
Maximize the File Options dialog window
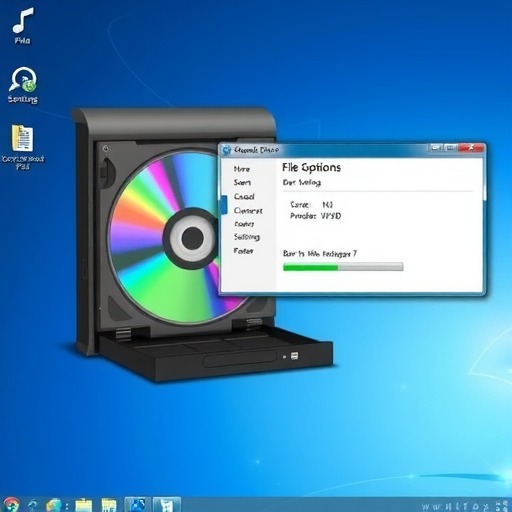pos(450,147)
